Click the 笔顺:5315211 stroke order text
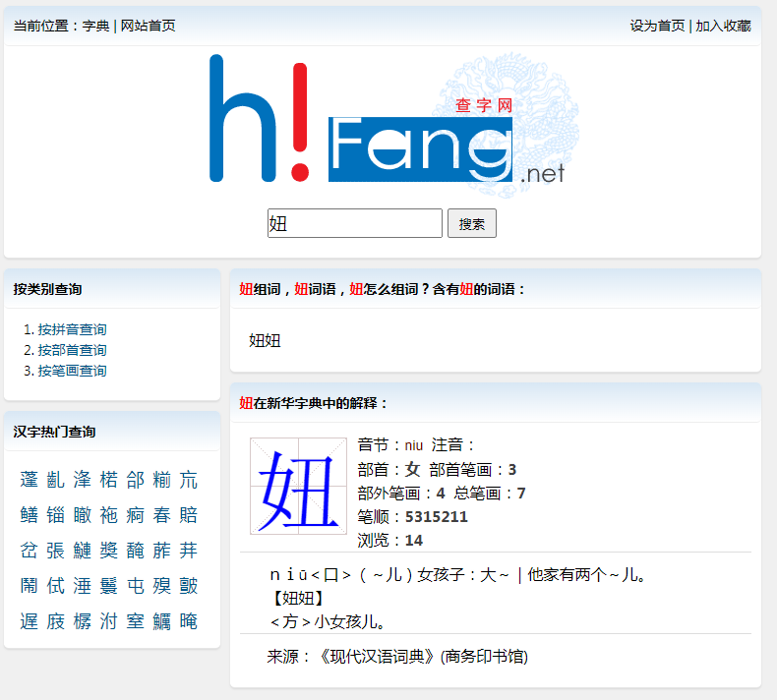The height and width of the screenshot is (700, 777). [413, 517]
